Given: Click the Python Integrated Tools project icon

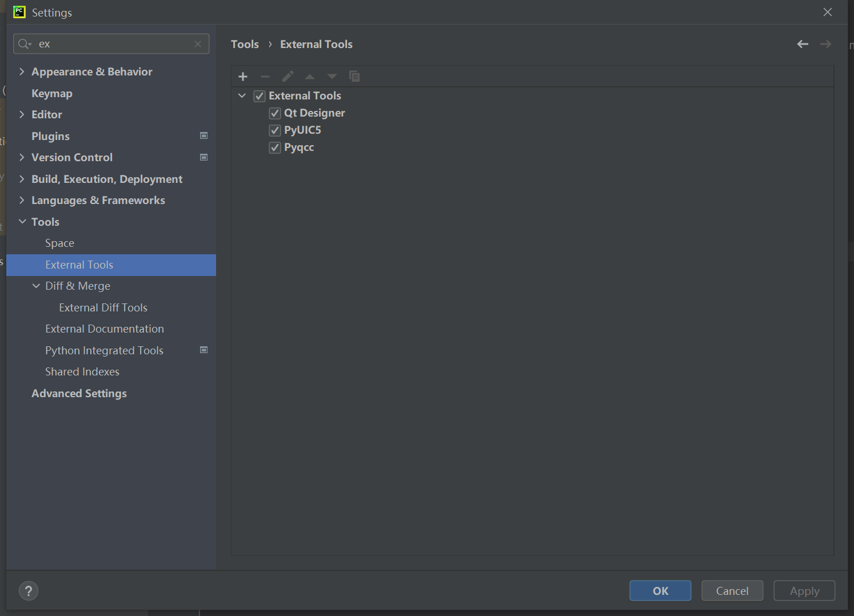Looking at the screenshot, I should 203,350.
